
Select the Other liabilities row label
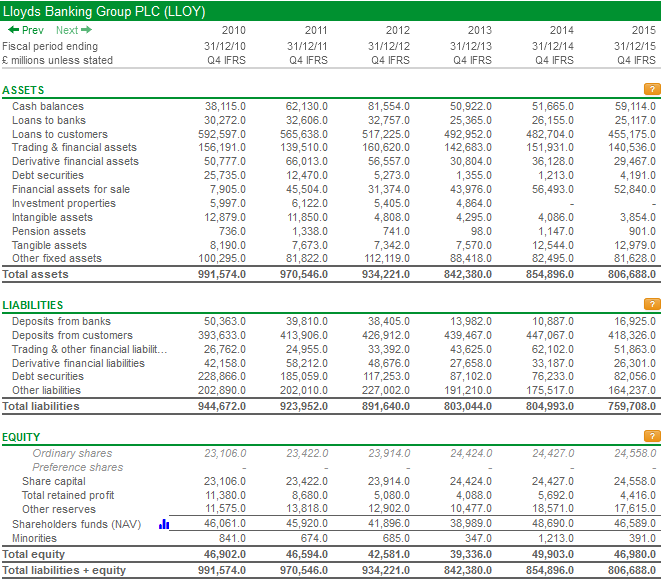click(46, 390)
